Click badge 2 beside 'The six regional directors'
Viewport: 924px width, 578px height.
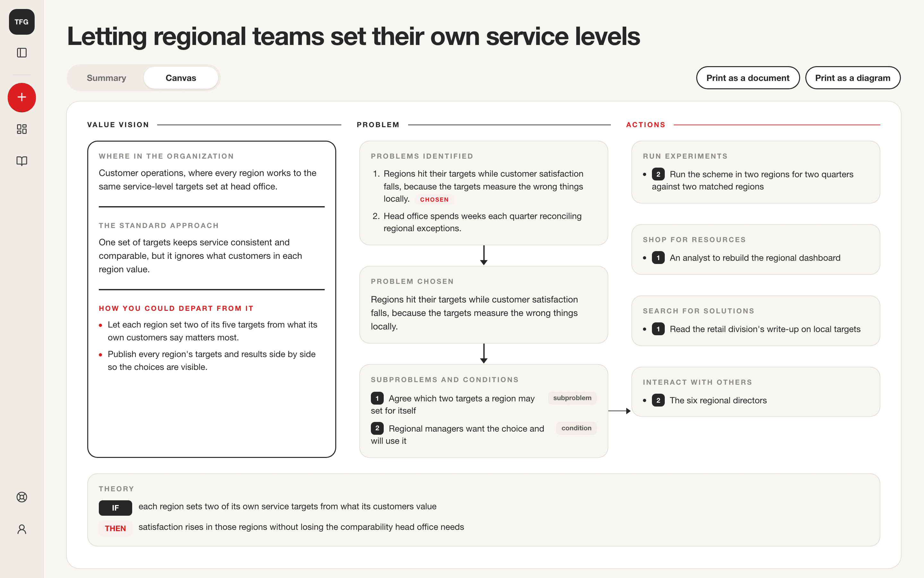658,400
